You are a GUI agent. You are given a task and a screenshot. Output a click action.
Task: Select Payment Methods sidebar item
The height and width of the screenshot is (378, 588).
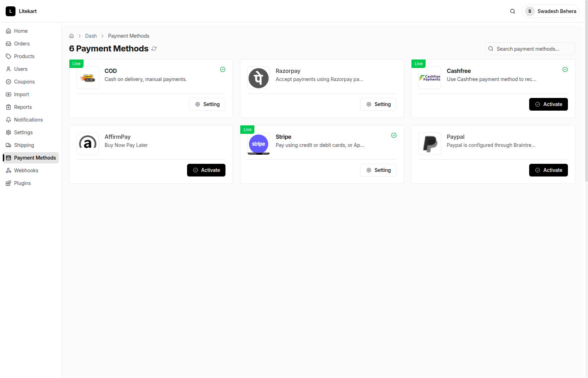click(31, 158)
